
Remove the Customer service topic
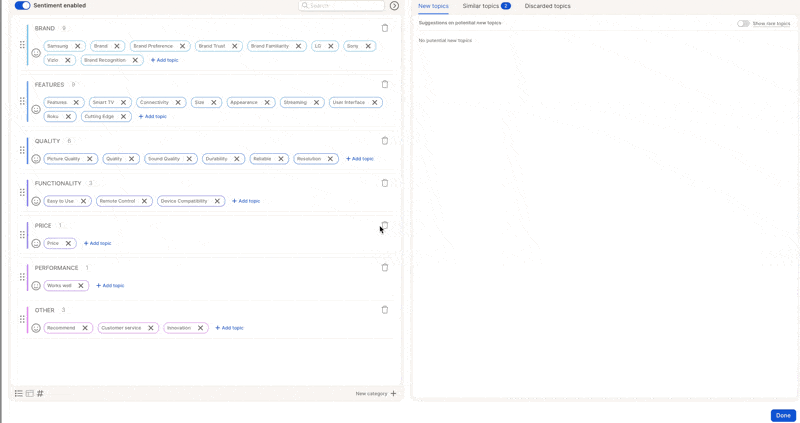pos(151,328)
